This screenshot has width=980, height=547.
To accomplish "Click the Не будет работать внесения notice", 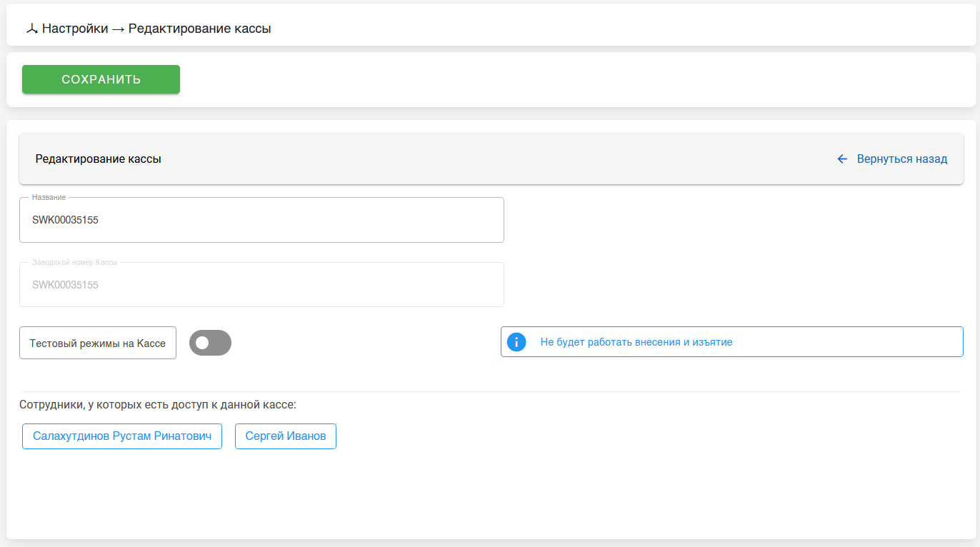I will coord(732,342).
